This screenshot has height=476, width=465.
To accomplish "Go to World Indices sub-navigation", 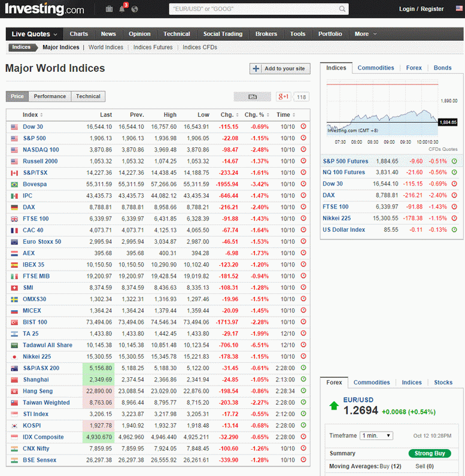I will click(x=105, y=47).
